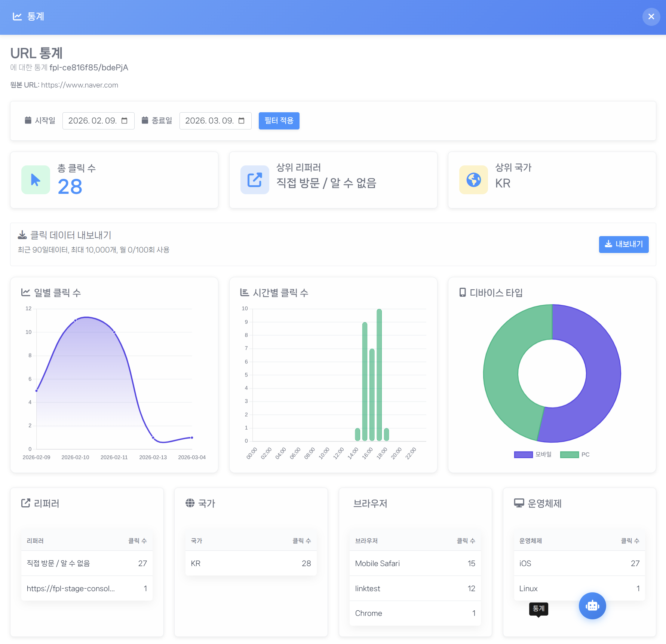Click the 내보내기 export button

click(x=623, y=244)
